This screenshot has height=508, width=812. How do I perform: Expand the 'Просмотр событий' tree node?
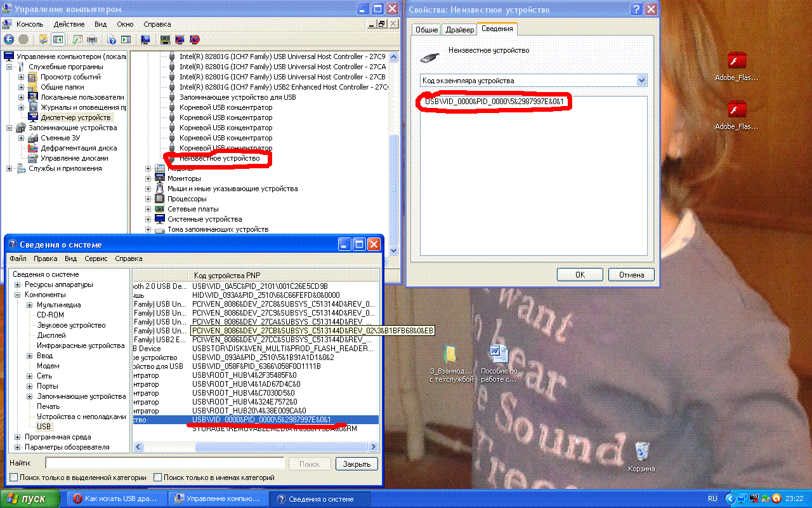[x=22, y=77]
